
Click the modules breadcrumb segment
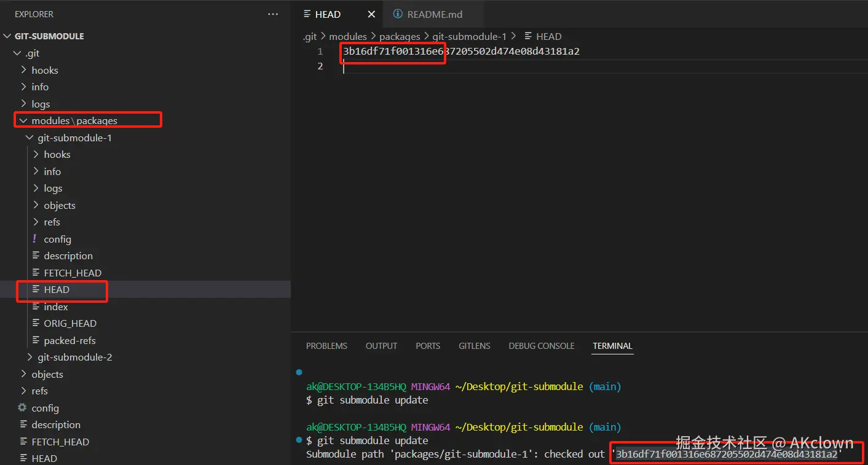click(x=348, y=36)
